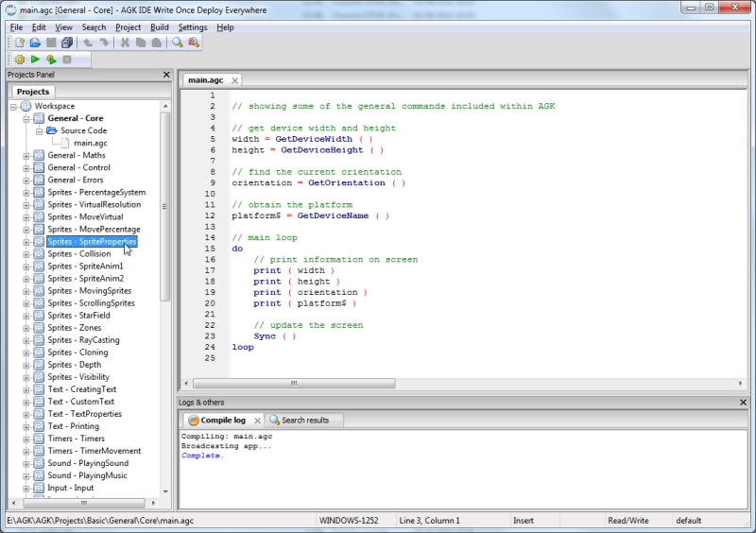The height and width of the screenshot is (533, 756).
Task: Click the Sound - PlayingMusic project icon
Action: [39, 475]
